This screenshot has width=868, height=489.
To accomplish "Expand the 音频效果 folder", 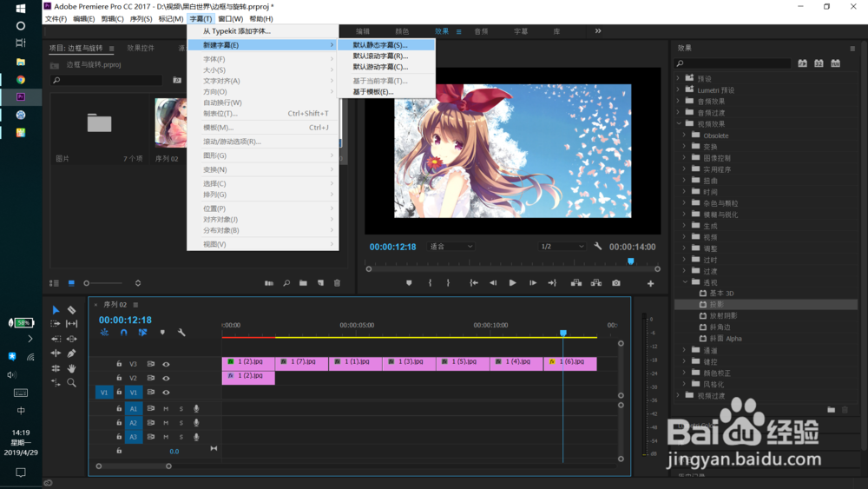I will click(678, 102).
